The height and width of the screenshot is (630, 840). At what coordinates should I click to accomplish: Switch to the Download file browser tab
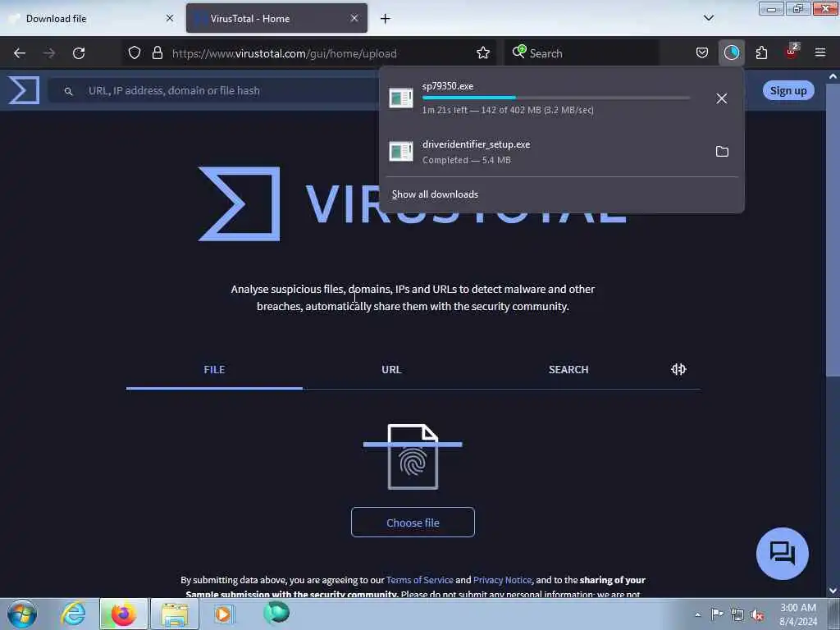pos(91,18)
